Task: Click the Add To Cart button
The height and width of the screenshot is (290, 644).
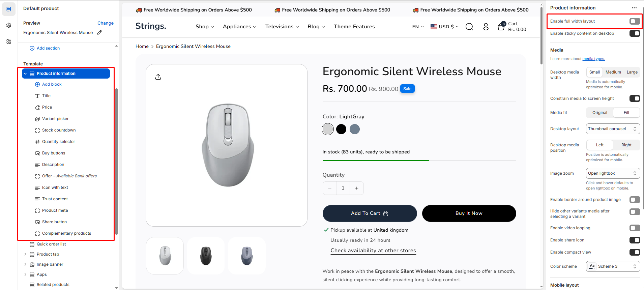Action: coord(370,213)
